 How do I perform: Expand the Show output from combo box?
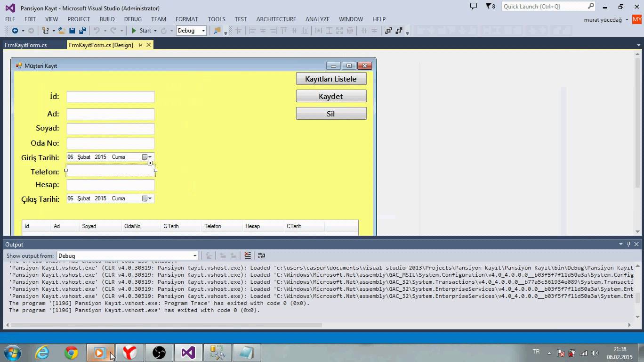coord(195,255)
